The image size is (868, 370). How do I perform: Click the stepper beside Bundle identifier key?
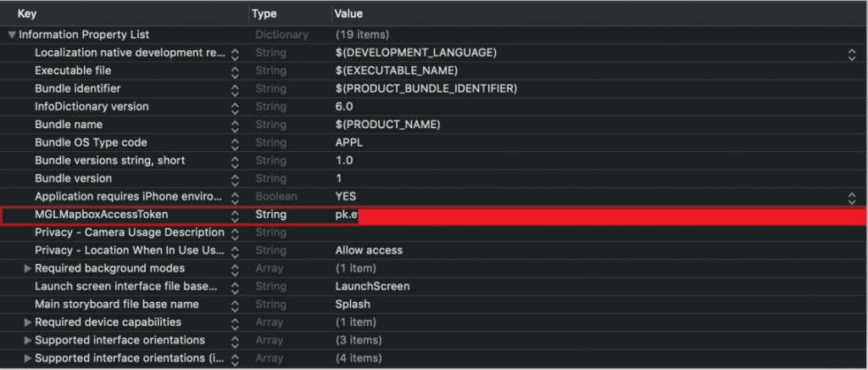pos(235,89)
